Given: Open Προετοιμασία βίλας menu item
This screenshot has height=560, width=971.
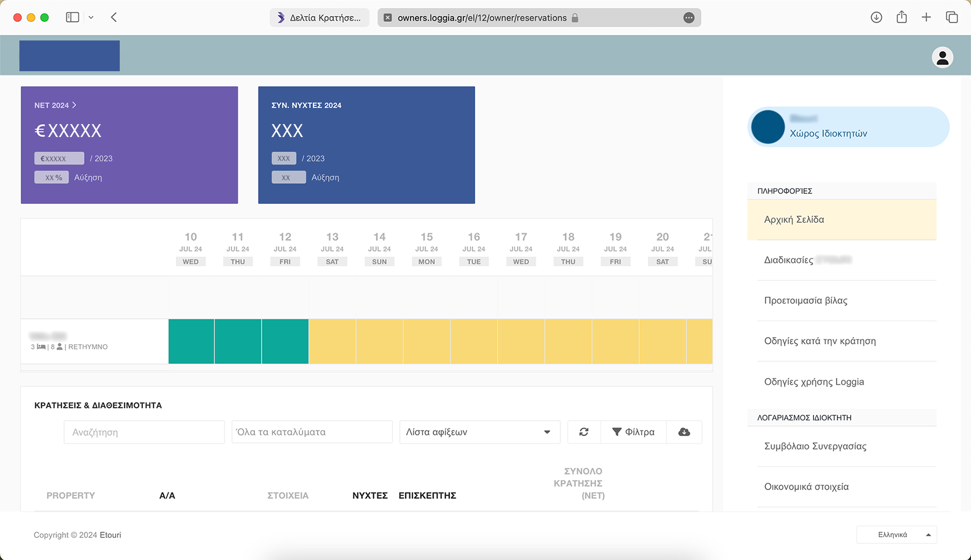Looking at the screenshot, I should point(842,301).
